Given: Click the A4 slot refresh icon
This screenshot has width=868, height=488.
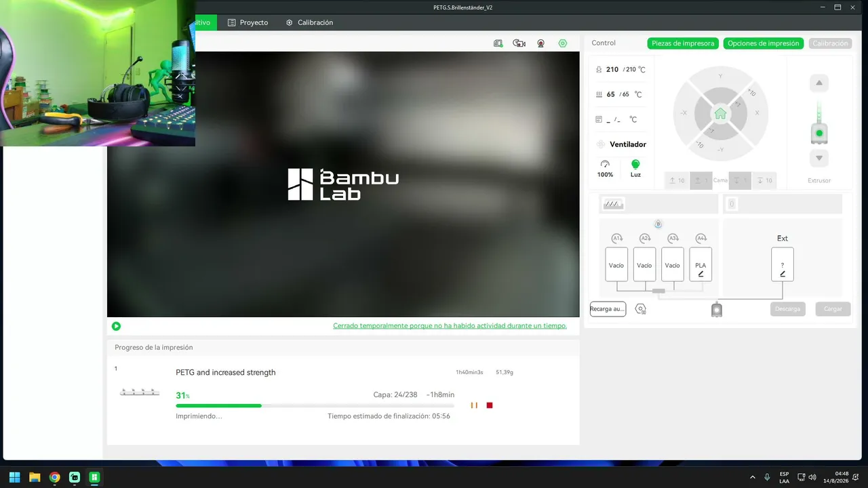Looking at the screenshot, I should click(x=701, y=238).
